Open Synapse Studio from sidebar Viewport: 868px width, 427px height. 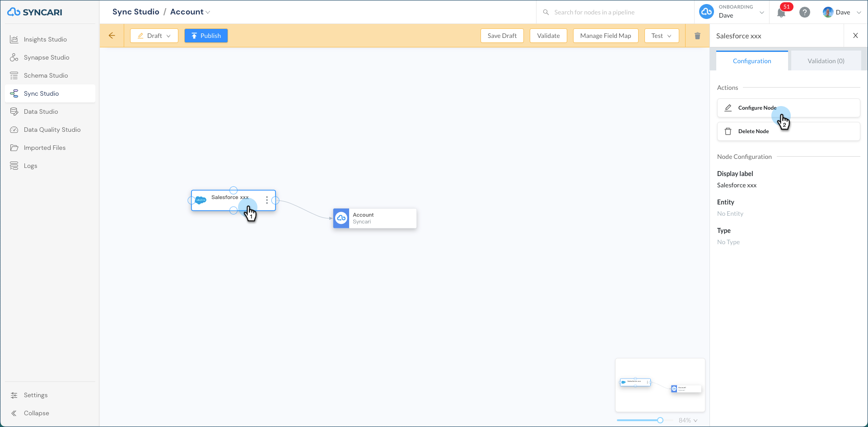tap(50, 57)
